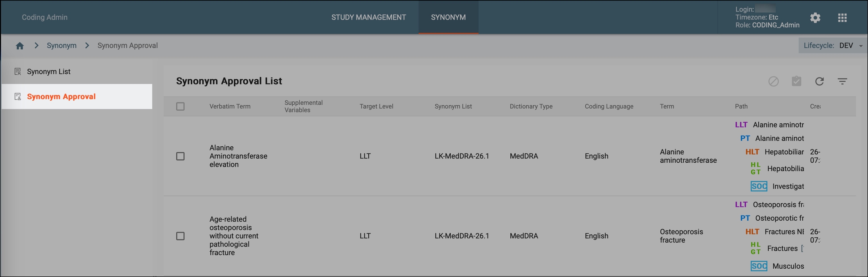
Task: Click MedDRA cell in Alanine row
Action: (x=524, y=156)
